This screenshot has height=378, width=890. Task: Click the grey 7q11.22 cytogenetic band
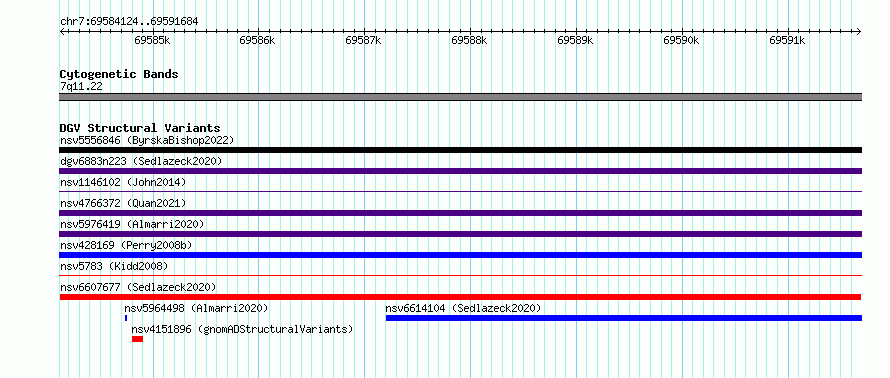460,97
